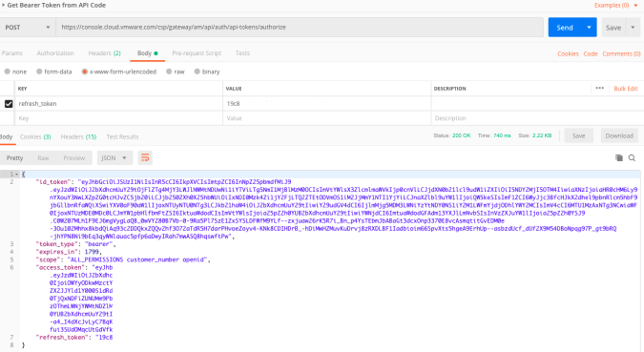Switch to Bulk Edit mode
Image resolution: width=644 pixels, height=352 pixels.
point(626,89)
